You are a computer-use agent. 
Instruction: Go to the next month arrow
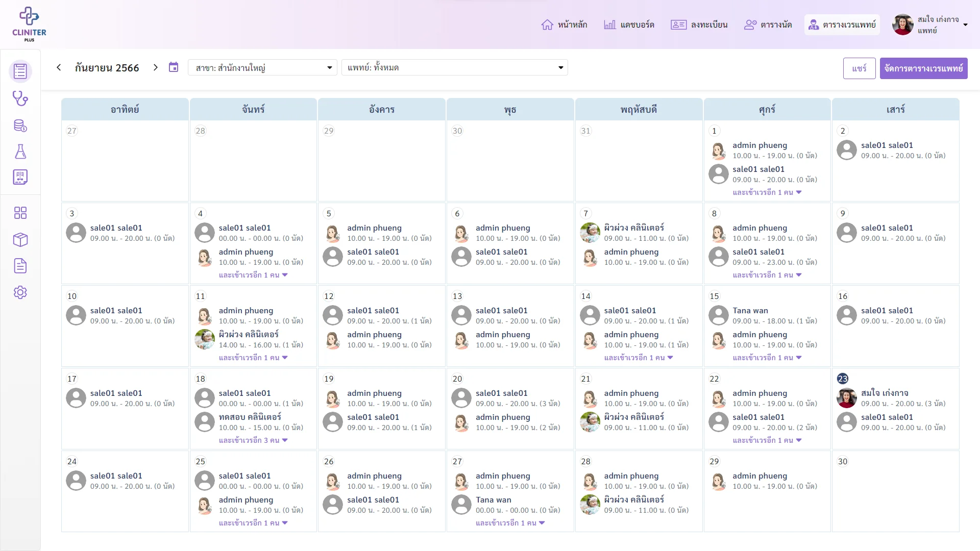click(156, 67)
